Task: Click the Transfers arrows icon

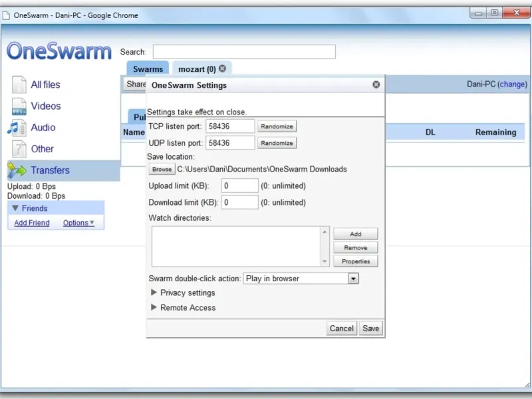Action: coord(17,170)
